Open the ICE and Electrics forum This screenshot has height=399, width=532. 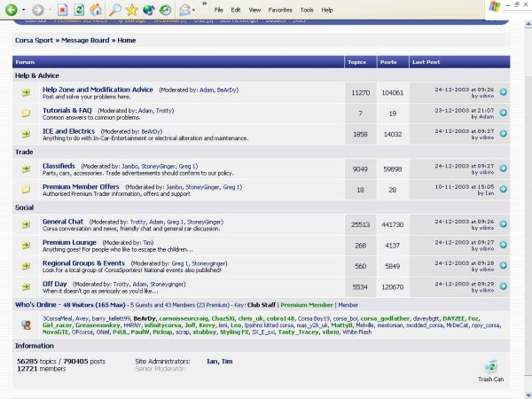click(x=68, y=131)
